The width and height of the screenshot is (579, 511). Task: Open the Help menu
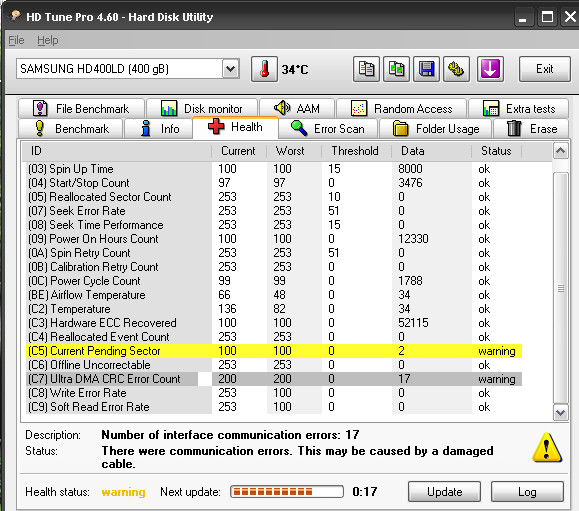(48, 40)
